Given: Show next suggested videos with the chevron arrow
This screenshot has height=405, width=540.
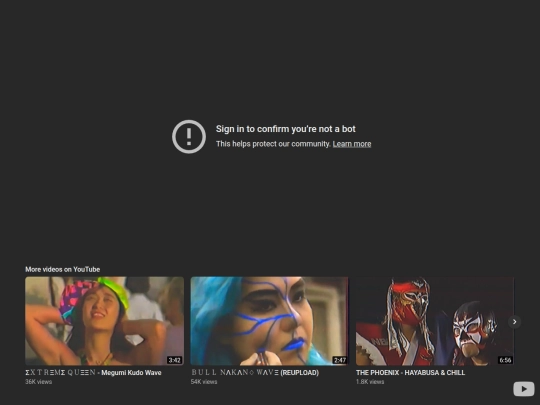Looking at the screenshot, I should (x=515, y=322).
